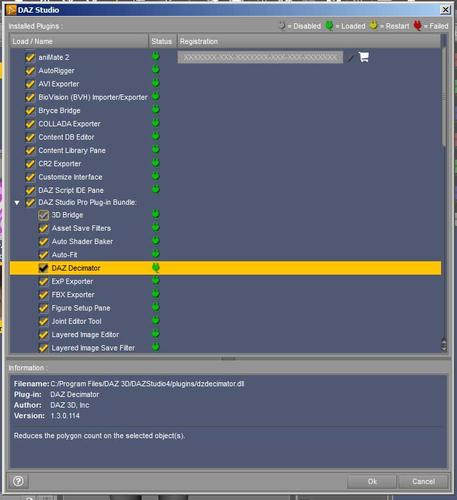Toggle the AutoRigger plugin checkbox
This screenshot has height=500, width=457.
pyautogui.click(x=30, y=71)
